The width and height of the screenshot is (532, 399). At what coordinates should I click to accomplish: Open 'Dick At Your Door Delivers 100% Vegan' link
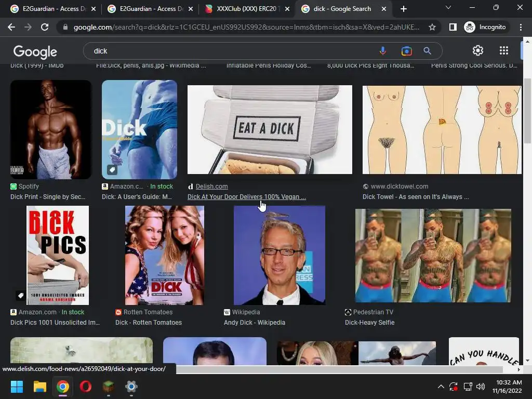point(247,197)
